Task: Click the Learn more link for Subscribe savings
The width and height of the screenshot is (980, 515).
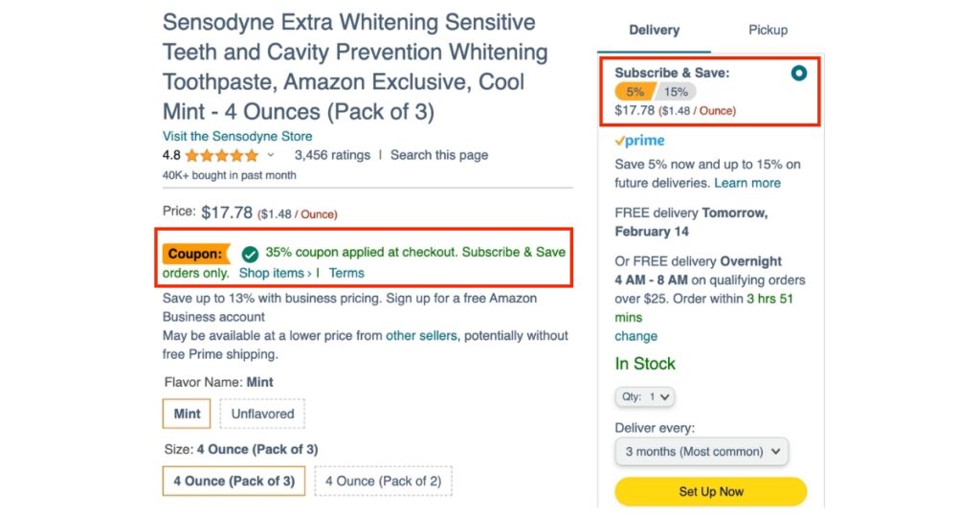Action: pos(747,183)
